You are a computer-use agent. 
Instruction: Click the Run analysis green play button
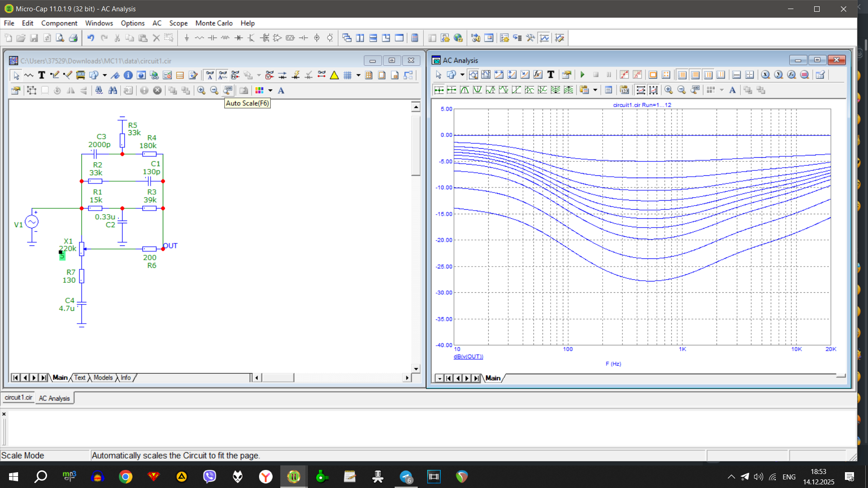[x=582, y=75]
